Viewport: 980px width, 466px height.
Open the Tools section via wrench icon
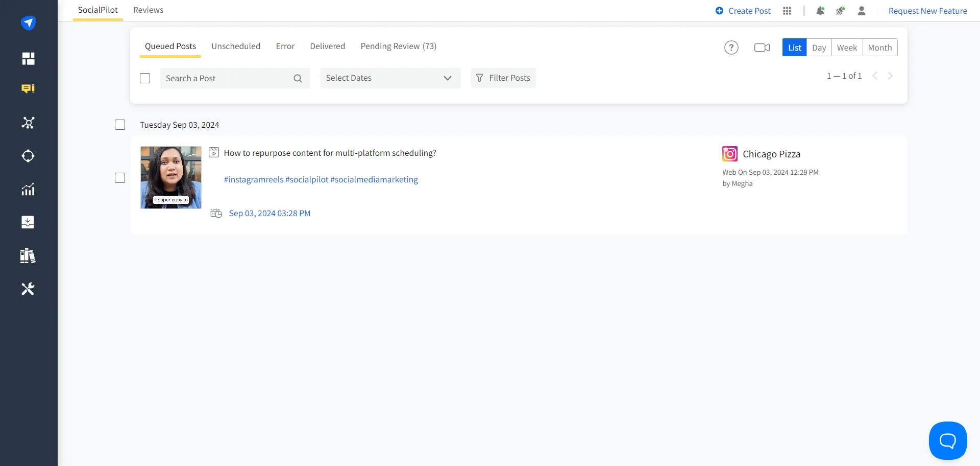coord(28,288)
